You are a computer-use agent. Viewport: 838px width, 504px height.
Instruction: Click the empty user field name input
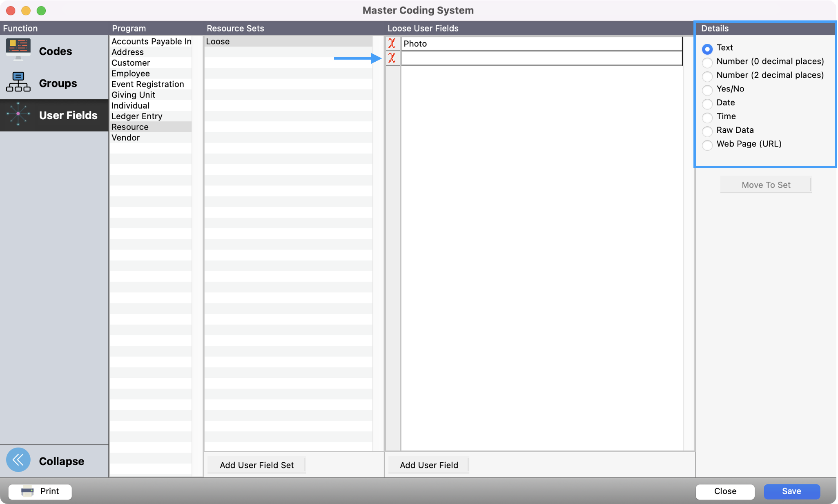[541, 58]
